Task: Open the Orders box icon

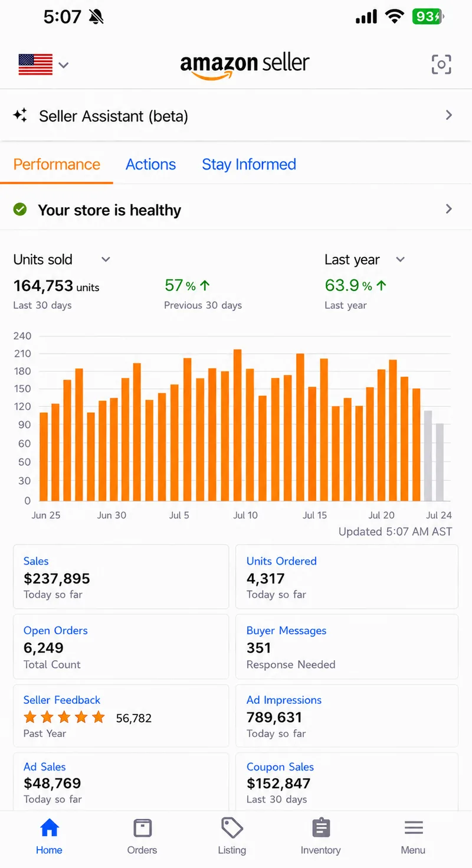Action: pyautogui.click(x=142, y=828)
